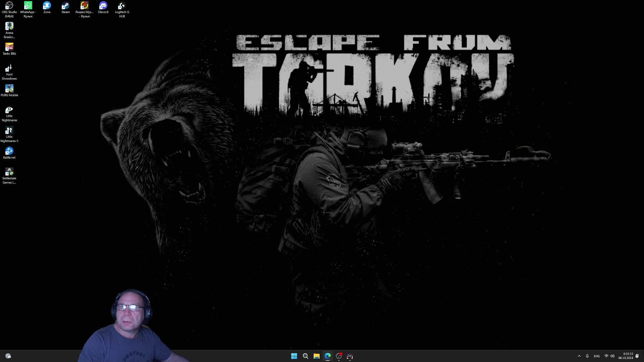The width and height of the screenshot is (644, 362).
Task: Switch the ENG input language indicator
Action: pos(597,356)
